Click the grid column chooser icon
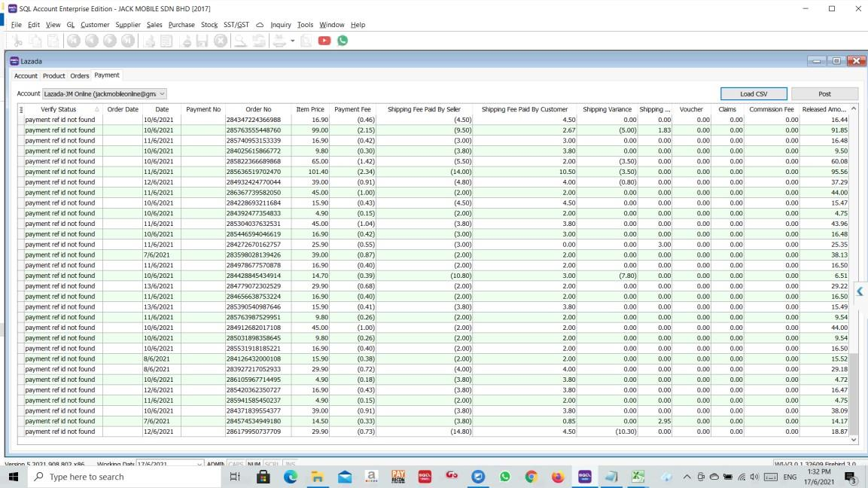868x488 pixels. point(21,109)
